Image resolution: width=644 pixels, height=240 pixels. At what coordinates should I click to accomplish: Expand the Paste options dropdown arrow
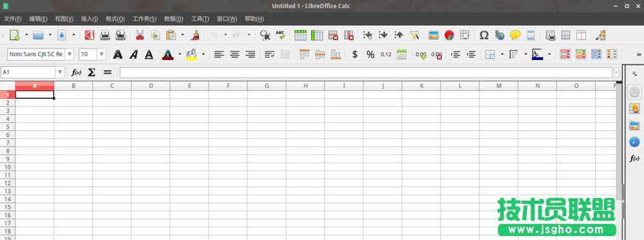(182, 35)
